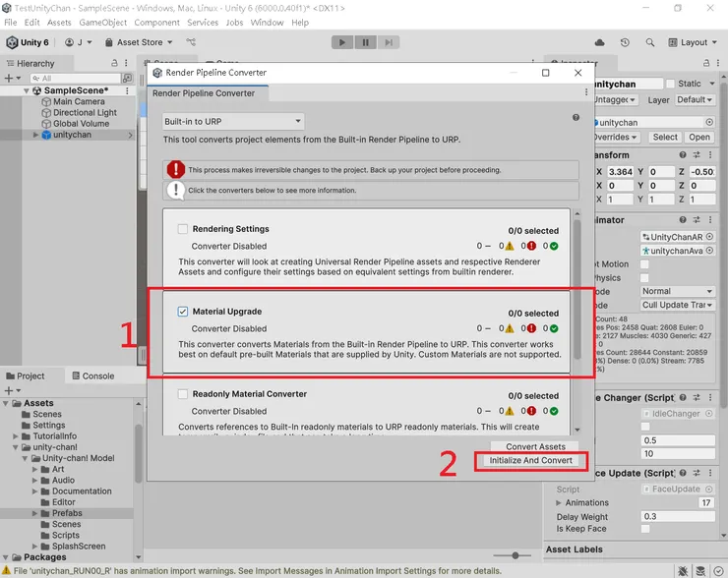
Task: Open the Layer Default dropdown
Action: point(695,99)
